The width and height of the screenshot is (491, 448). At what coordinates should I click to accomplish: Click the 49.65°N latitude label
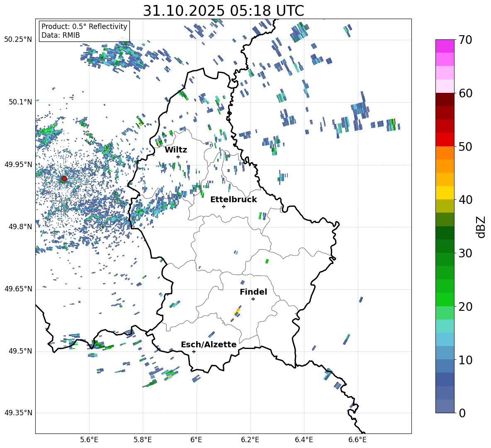[18, 289]
